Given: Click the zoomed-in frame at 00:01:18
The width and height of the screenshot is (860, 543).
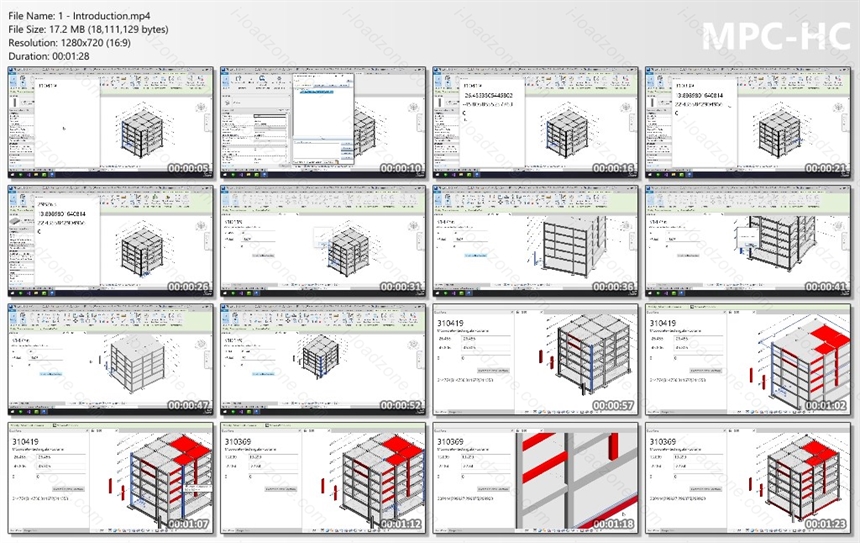Looking at the screenshot, I should 535,478.
